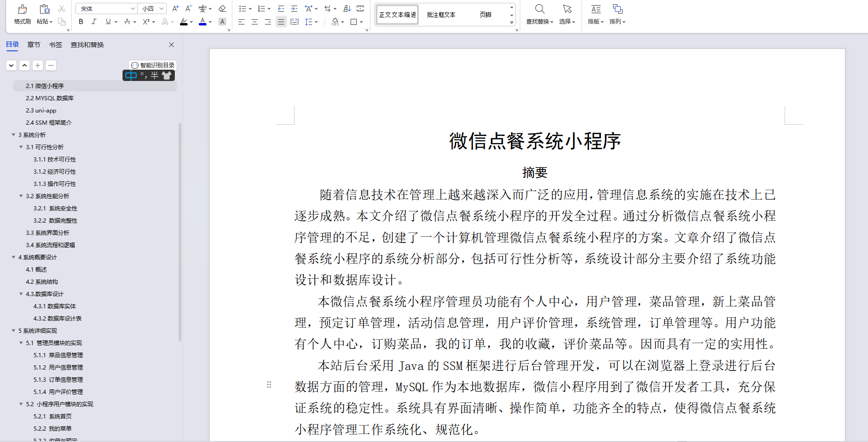This screenshot has height=442, width=868.
Task: Switch to the 章节 (Chapters) tab
Action: 33,44
